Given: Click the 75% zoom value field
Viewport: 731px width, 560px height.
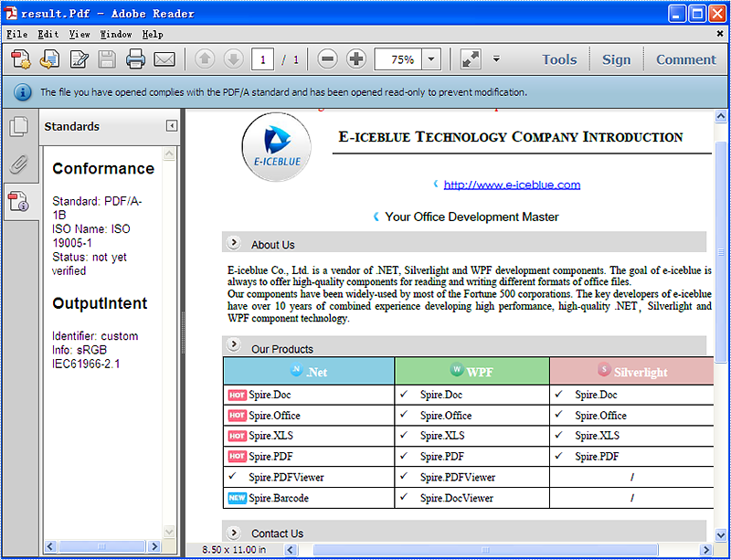Looking at the screenshot, I should tap(398, 59).
